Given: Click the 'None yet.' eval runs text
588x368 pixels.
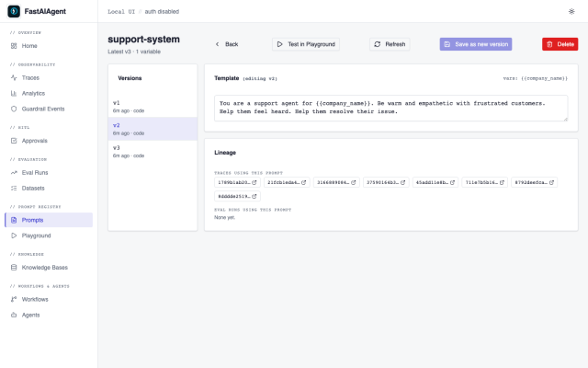Looking at the screenshot, I should pos(224,217).
